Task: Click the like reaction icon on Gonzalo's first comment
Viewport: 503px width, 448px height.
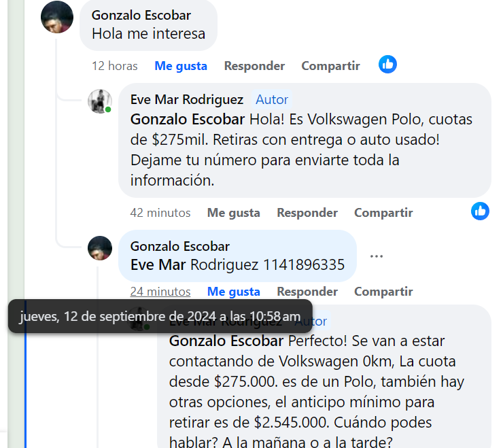Action: [387, 65]
